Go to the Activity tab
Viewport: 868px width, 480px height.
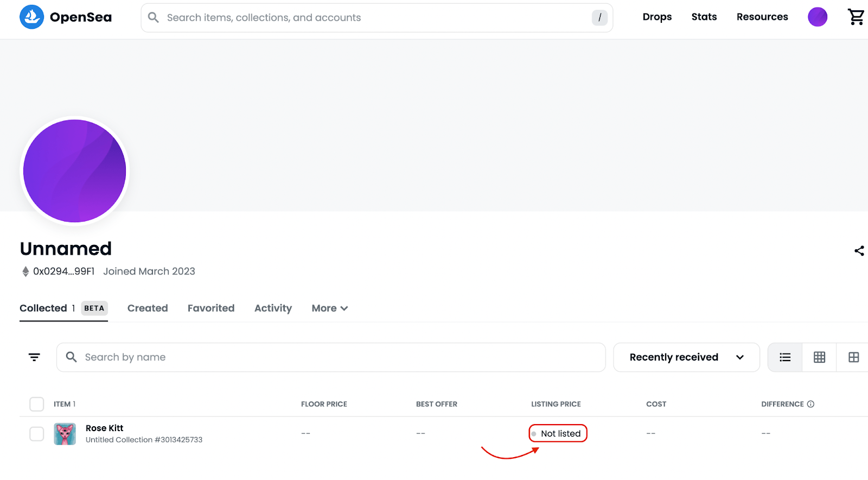(273, 308)
